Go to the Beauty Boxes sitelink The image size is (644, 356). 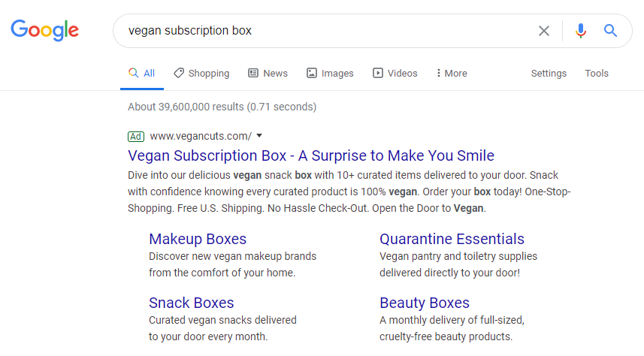coord(425,303)
